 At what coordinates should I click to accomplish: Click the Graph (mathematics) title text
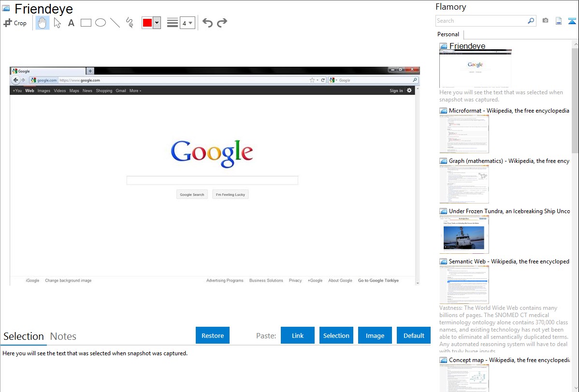509,161
